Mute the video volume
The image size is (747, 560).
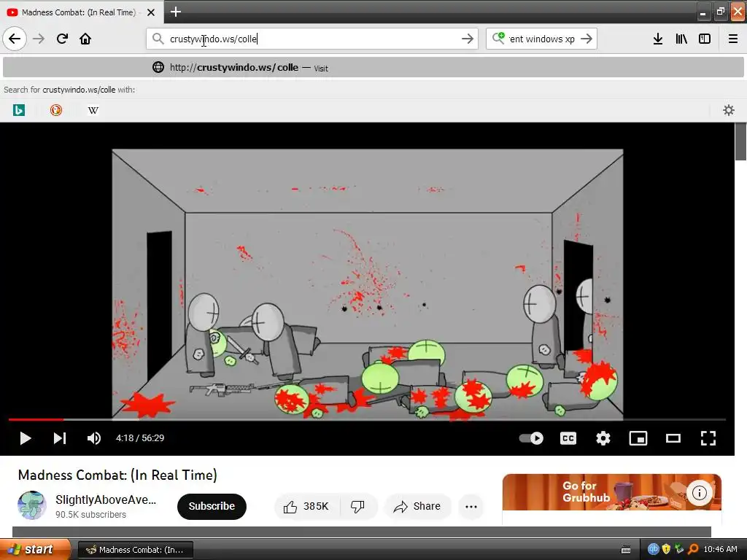pyautogui.click(x=94, y=438)
